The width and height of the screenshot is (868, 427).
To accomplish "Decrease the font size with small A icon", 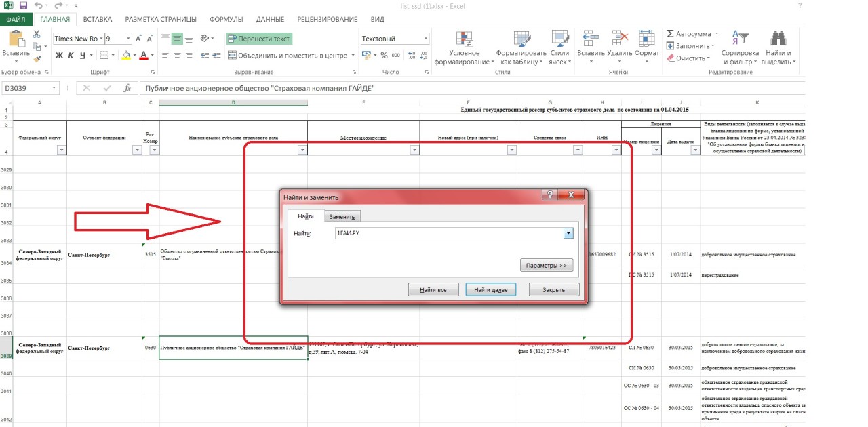I will tap(150, 39).
